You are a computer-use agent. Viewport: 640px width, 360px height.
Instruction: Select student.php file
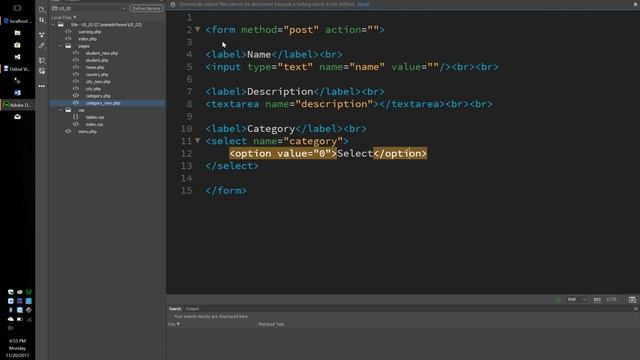pos(97,60)
